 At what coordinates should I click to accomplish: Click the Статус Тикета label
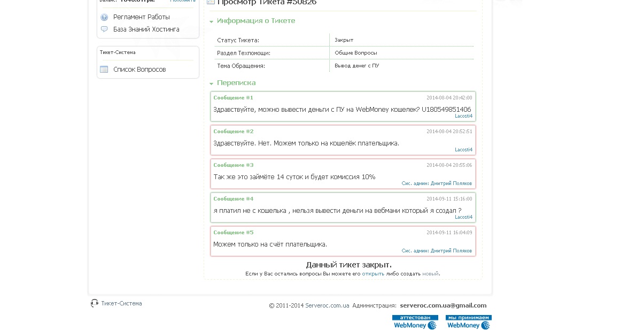pos(238,40)
